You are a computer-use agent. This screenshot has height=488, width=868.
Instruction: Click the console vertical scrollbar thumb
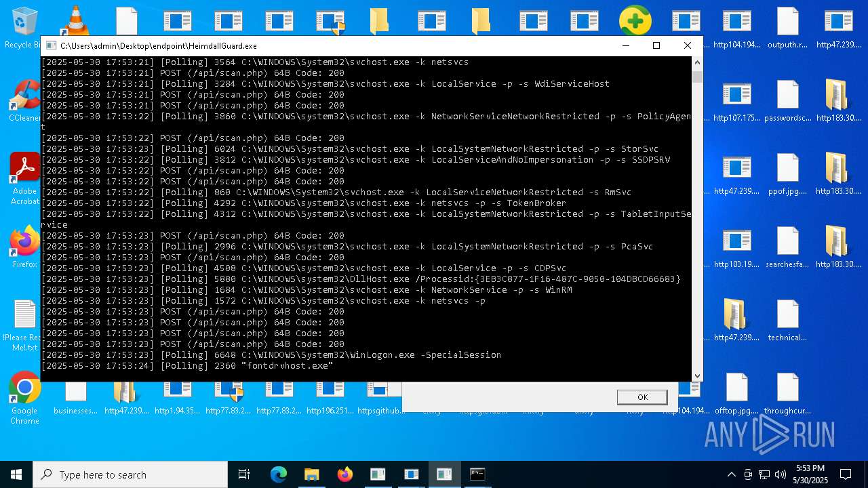697,76
